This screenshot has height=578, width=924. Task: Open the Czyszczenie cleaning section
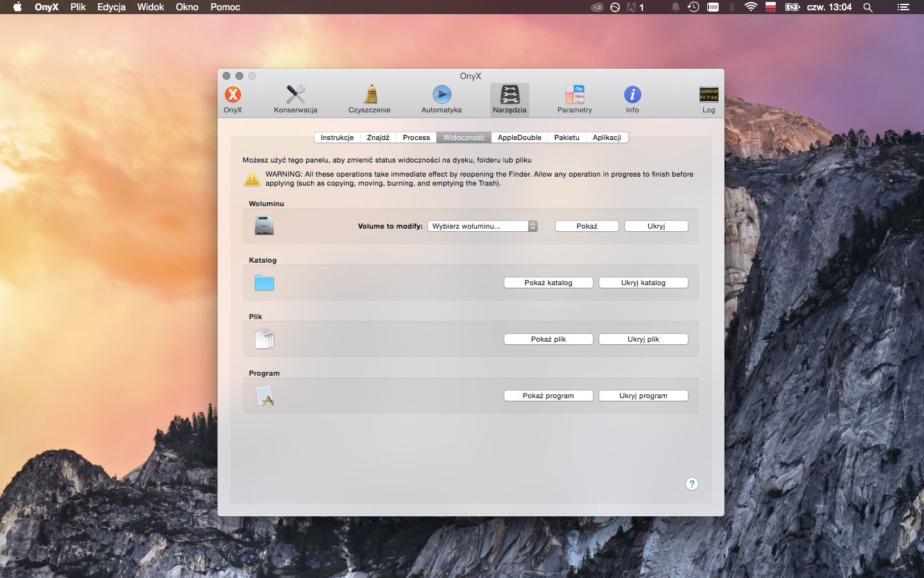[x=370, y=100]
